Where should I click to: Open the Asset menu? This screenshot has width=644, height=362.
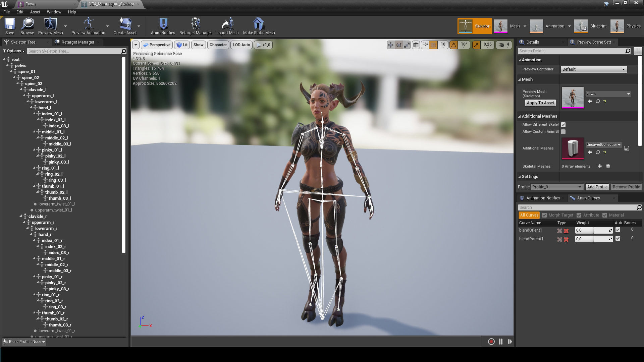35,12
